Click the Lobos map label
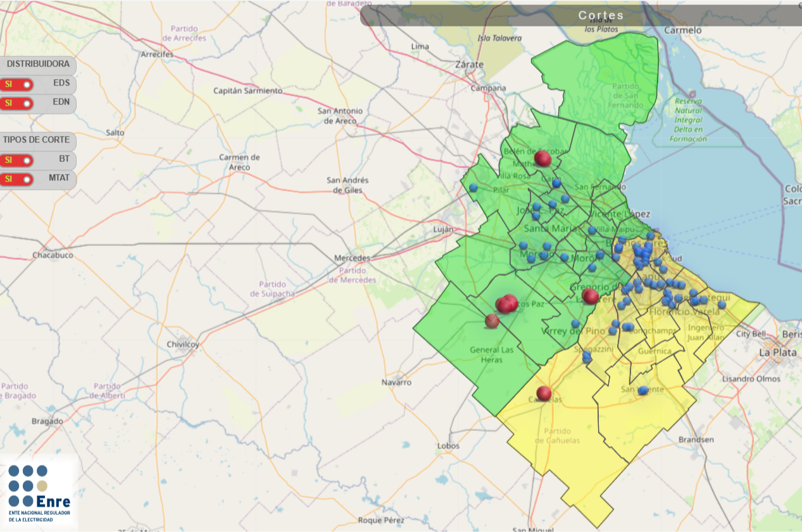 coord(448,445)
